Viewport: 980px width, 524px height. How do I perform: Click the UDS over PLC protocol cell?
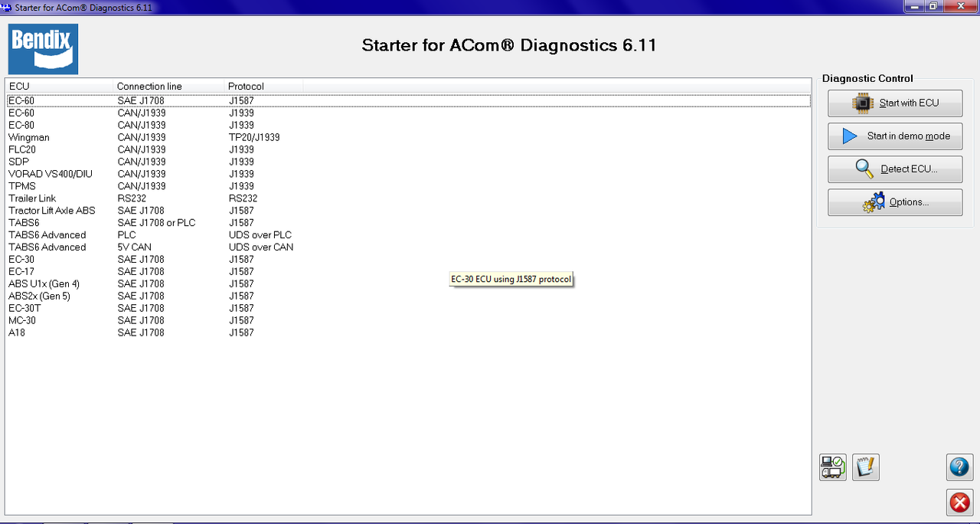[x=260, y=235]
